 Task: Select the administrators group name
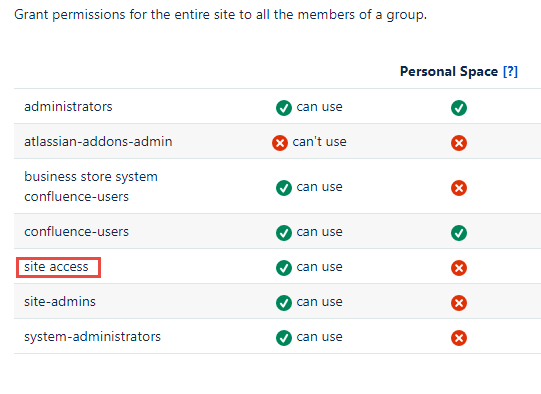point(68,107)
